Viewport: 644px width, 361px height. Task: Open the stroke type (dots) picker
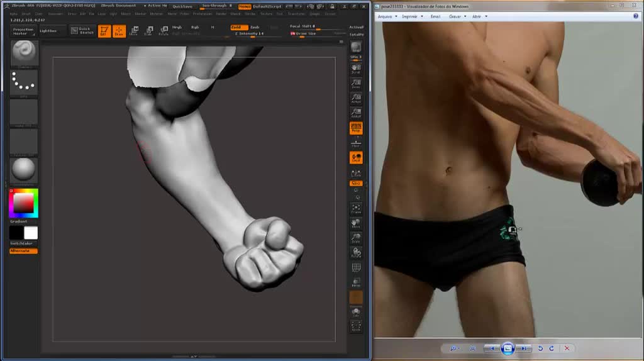24,82
